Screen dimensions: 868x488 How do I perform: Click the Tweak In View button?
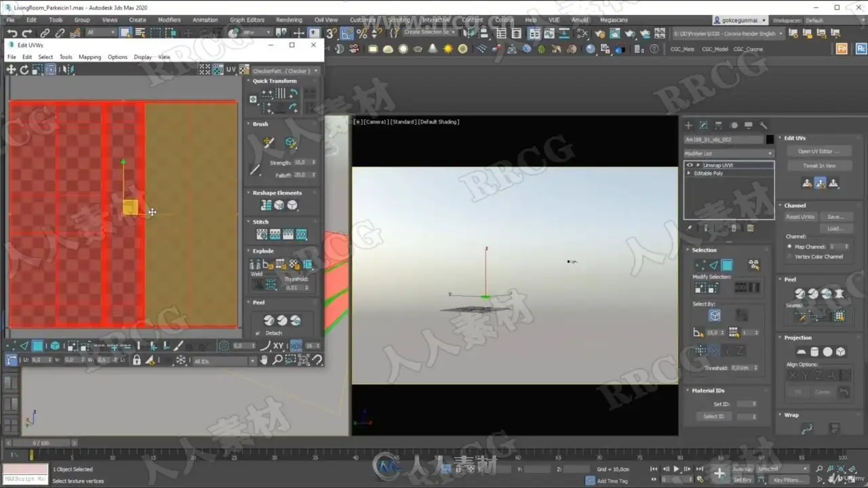(819, 165)
